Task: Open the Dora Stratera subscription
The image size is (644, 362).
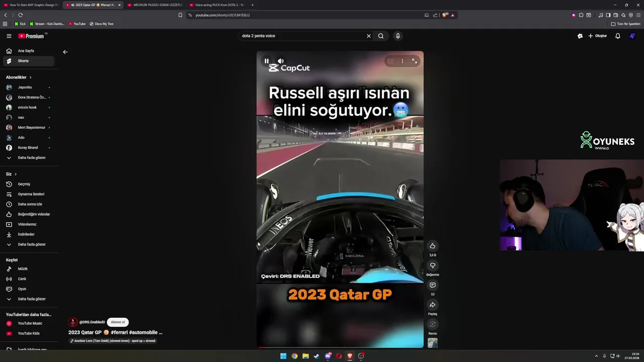Action: 28,97
